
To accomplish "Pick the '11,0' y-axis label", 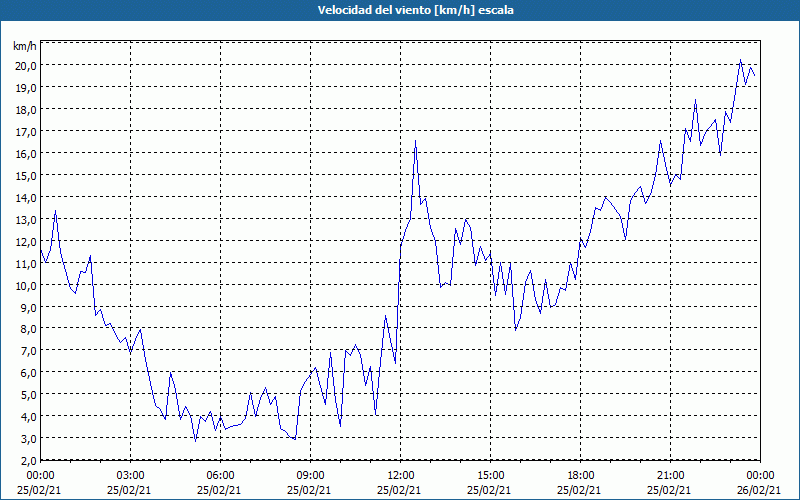I will point(27,263).
